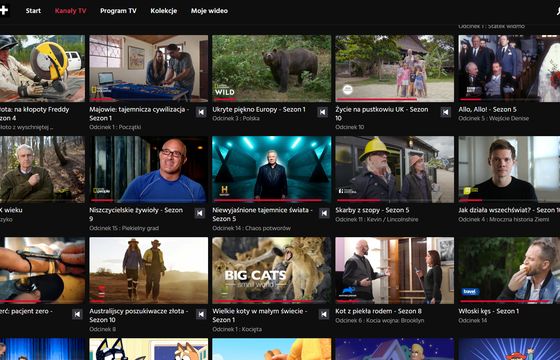Click start-over icon for Niszczycielskie żywioły
This screenshot has width=560, height=360.
coord(200,213)
